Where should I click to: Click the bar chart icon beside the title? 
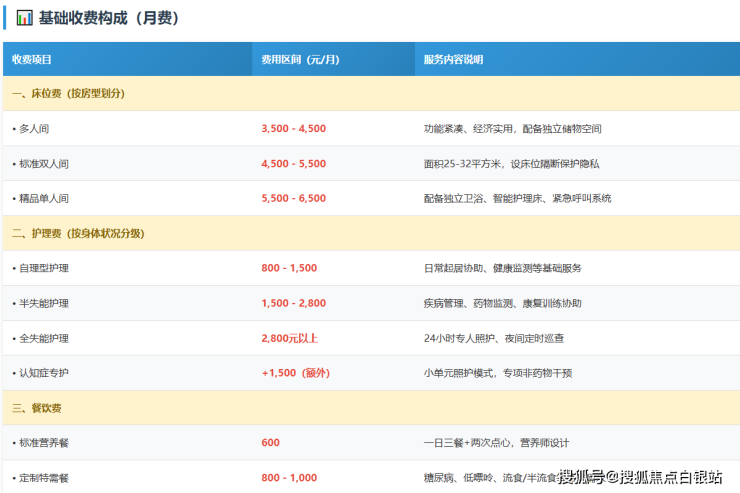[24, 18]
